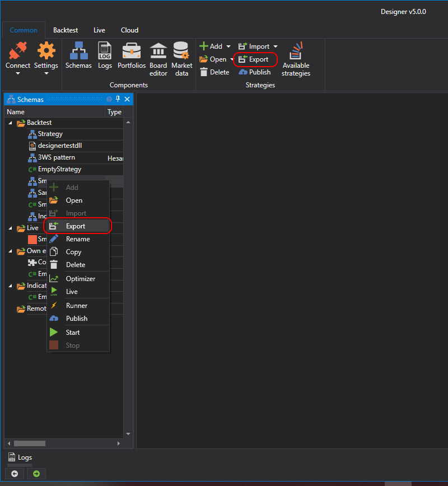Choose Live in the context menu
Viewport: 448px width, 486px height.
pos(78,292)
